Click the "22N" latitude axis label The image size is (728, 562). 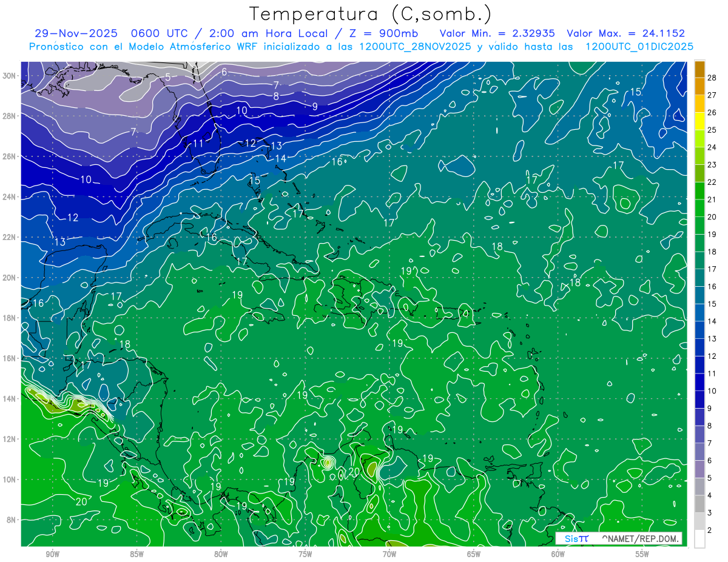pos(10,237)
